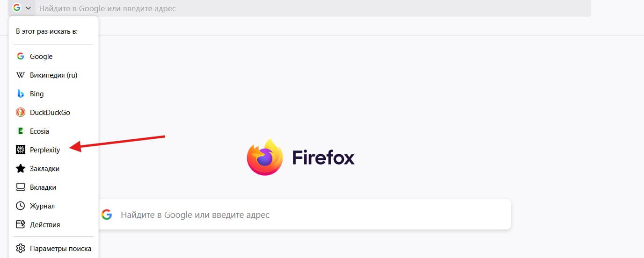Screen dimensions: 644x258
Task: Expand the search engine dropdown chevron
Action: pyautogui.click(x=28, y=8)
